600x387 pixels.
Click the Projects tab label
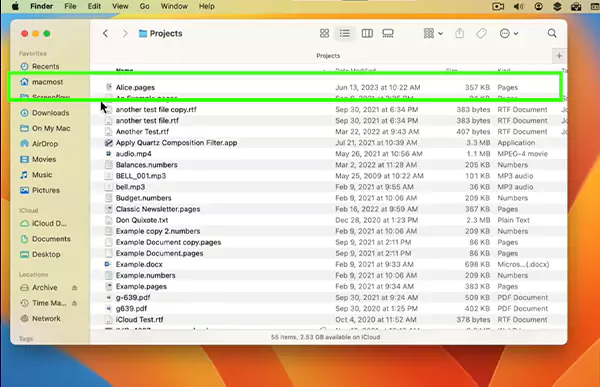(x=328, y=56)
